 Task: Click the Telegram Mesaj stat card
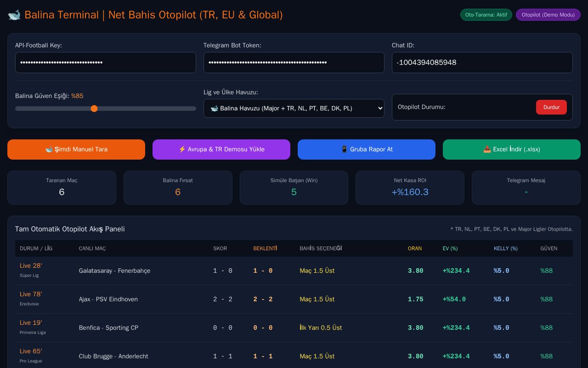(526, 188)
